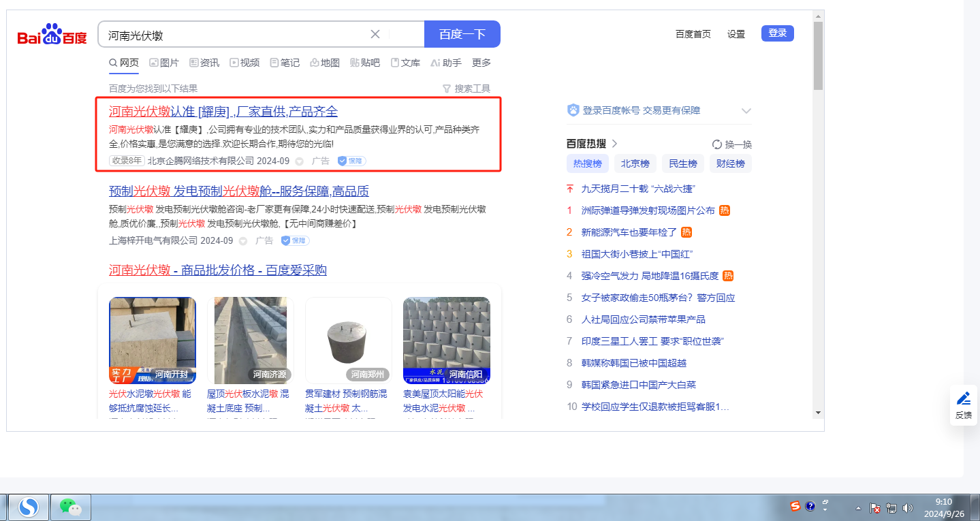Refresh hot searches with 换一换
This screenshot has height=521, width=980.
pos(732,144)
